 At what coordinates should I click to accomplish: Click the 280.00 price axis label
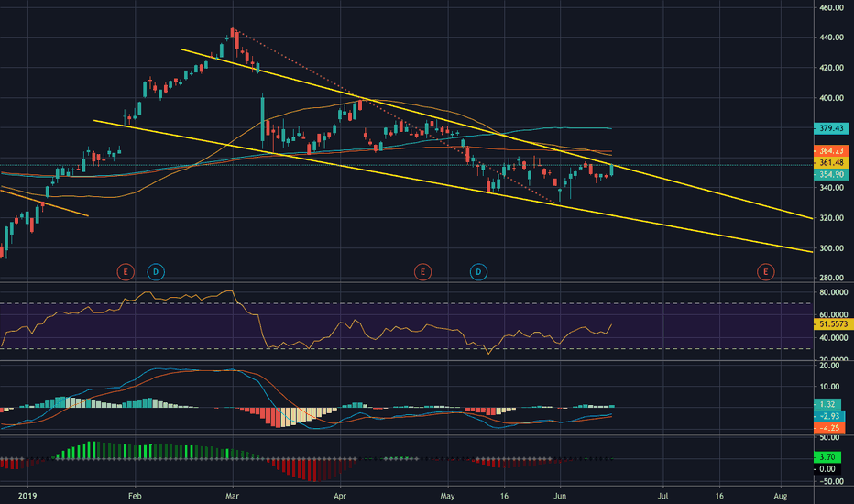(x=832, y=278)
